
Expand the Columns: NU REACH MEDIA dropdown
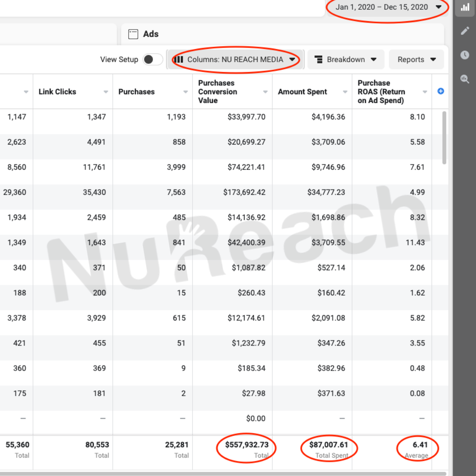tap(292, 59)
